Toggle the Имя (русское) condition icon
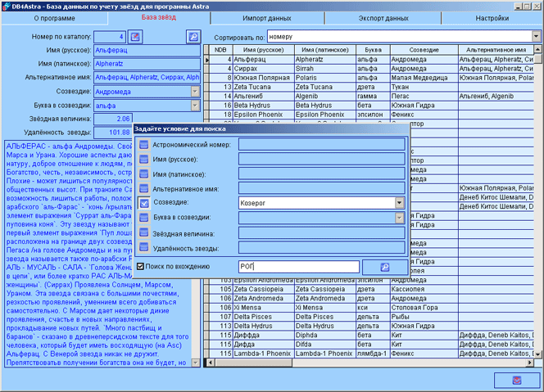Image resolution: width=544 pixels, height=392 pixels. (x=144, y=160)
